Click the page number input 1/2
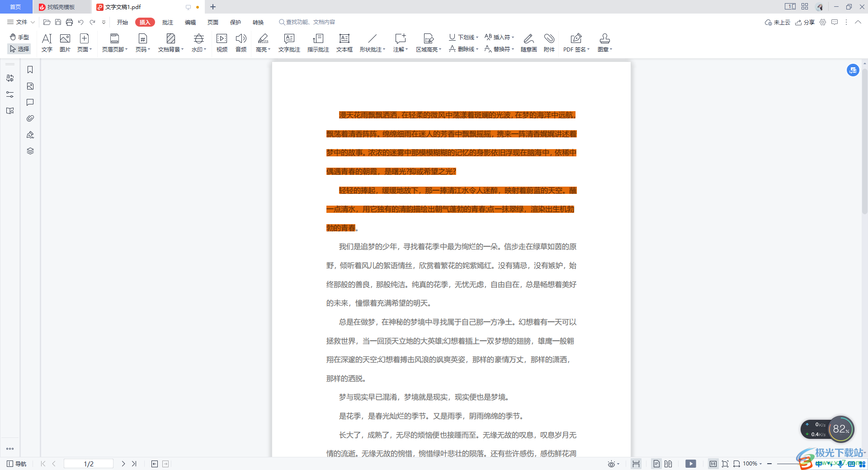The height and width of the screenshot is (470, 868). pos(89,464)
